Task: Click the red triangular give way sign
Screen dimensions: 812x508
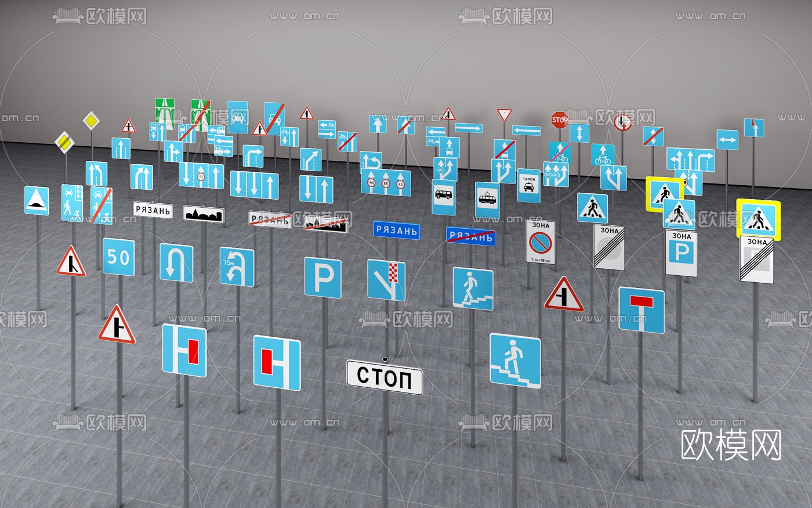Action: coord(504,115)
